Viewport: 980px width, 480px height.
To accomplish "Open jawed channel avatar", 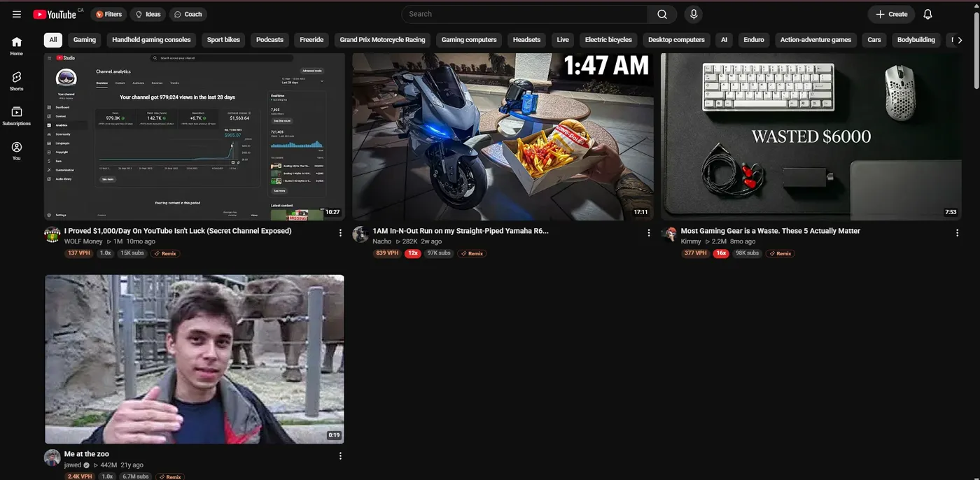I will click(52, 458).
